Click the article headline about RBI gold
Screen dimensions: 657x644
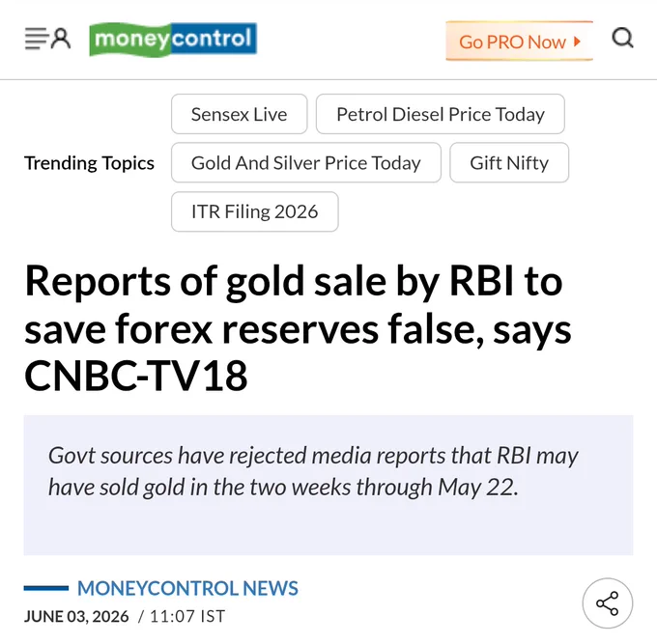[x=298, y=327]
